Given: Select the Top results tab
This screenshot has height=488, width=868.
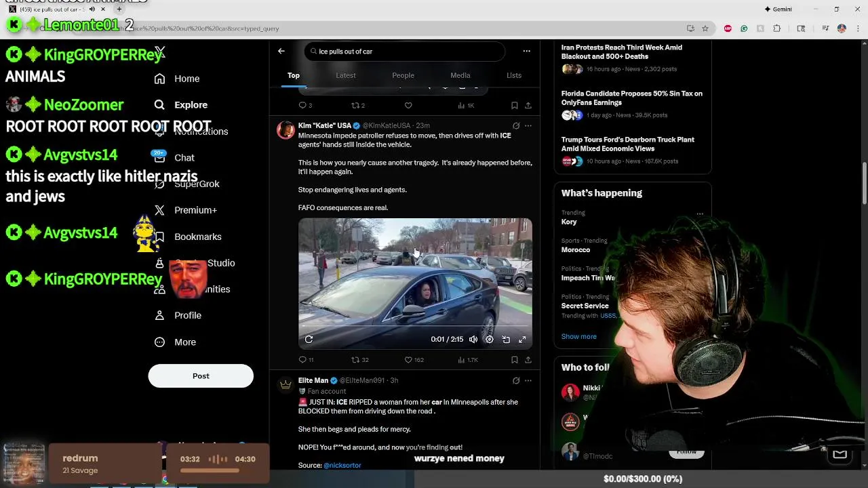Looking at the screenshot, I should point(294,75).
